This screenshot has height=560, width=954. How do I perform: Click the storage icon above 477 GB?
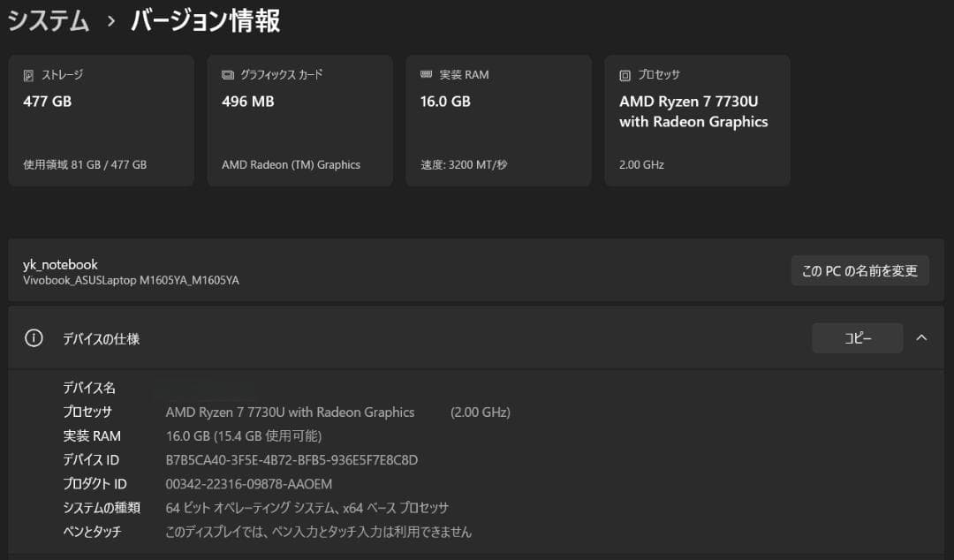(x=29, y=75)
